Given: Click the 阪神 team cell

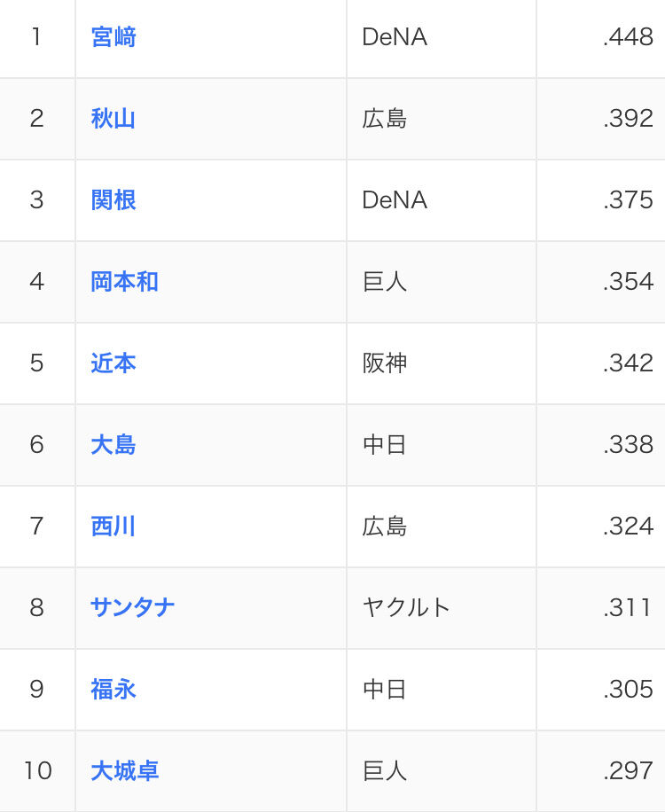Looking at the screenshot, I should (385, 363).
